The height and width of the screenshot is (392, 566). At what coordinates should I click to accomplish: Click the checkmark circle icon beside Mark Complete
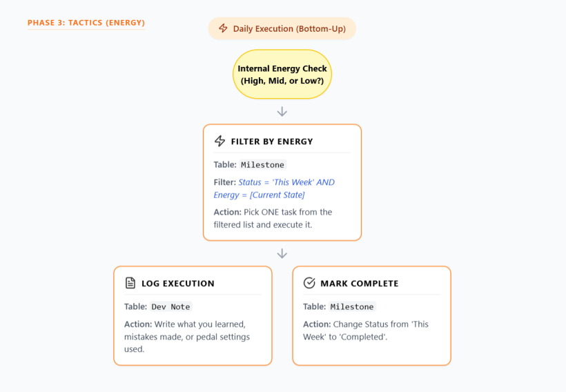pos(309,283)
